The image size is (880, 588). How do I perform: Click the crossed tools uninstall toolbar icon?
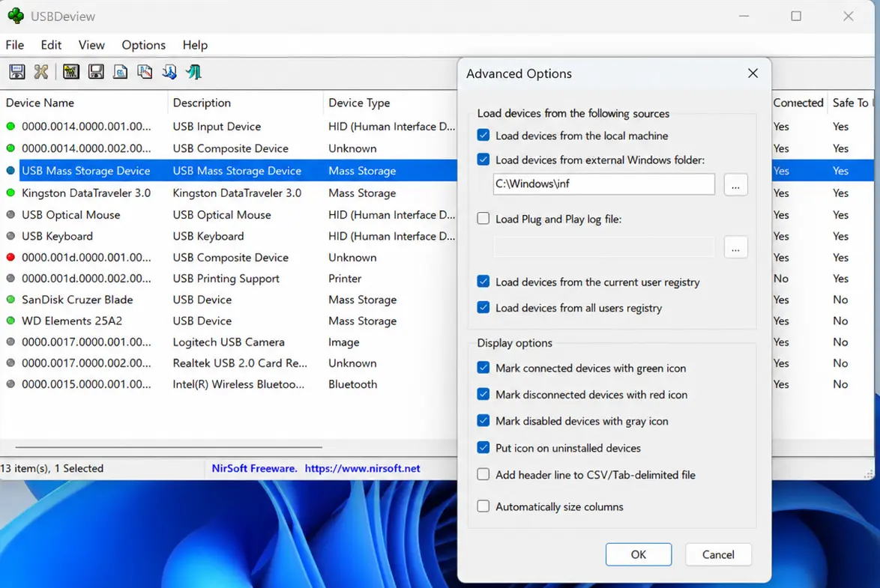pyautogui.click(x=41, y=72)
